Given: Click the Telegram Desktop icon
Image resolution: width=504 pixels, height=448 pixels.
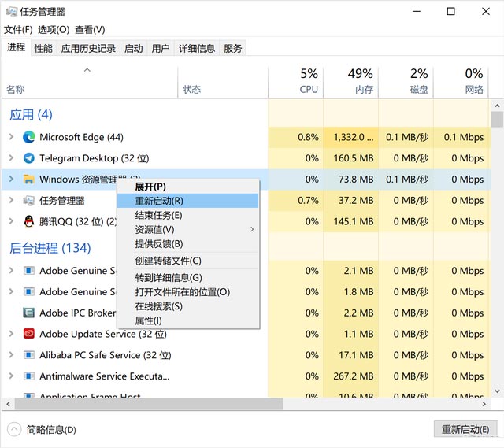Looking at the screenshot, I should pos(29,158).
